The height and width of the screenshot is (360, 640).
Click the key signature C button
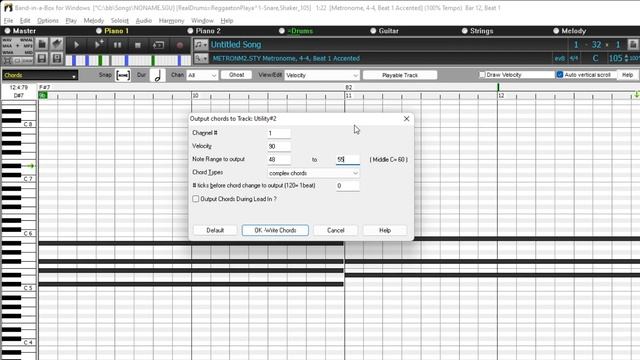pos(595,58)
